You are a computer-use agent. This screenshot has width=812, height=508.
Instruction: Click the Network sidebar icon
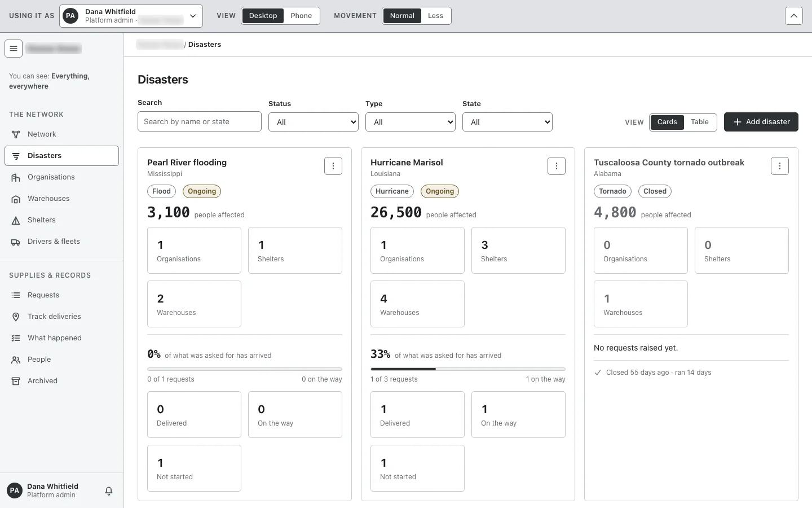(16, 134)
